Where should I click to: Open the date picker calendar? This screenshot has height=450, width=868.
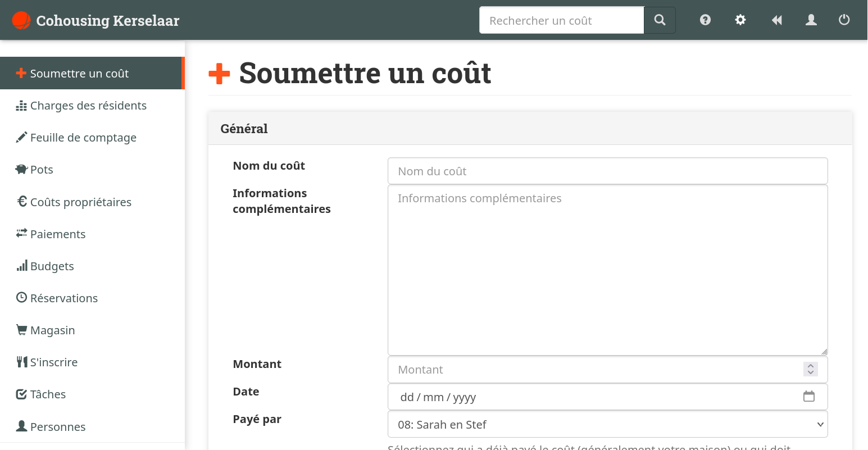click(809, 396)
